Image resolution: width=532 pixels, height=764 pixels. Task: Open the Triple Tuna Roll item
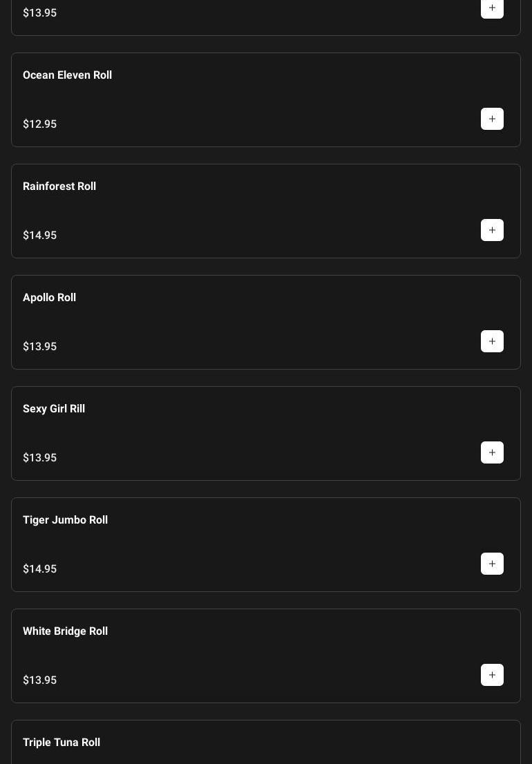click(x=61, y=743)
